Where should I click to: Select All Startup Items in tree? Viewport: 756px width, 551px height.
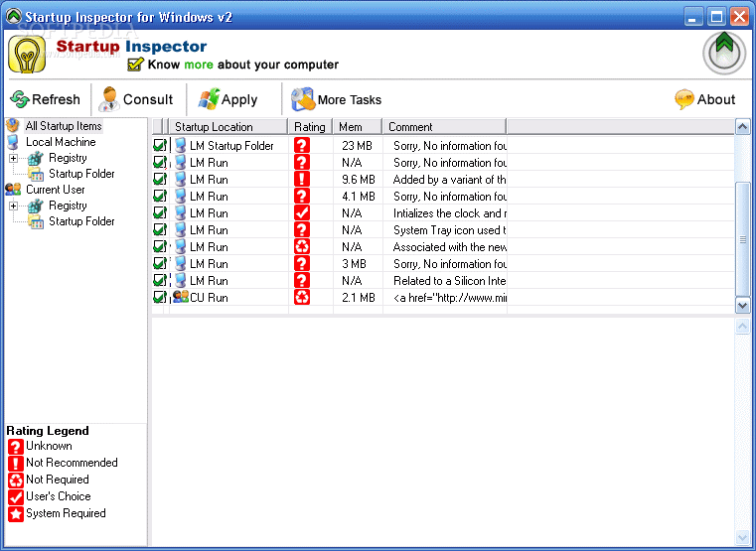tap(64, 126)
